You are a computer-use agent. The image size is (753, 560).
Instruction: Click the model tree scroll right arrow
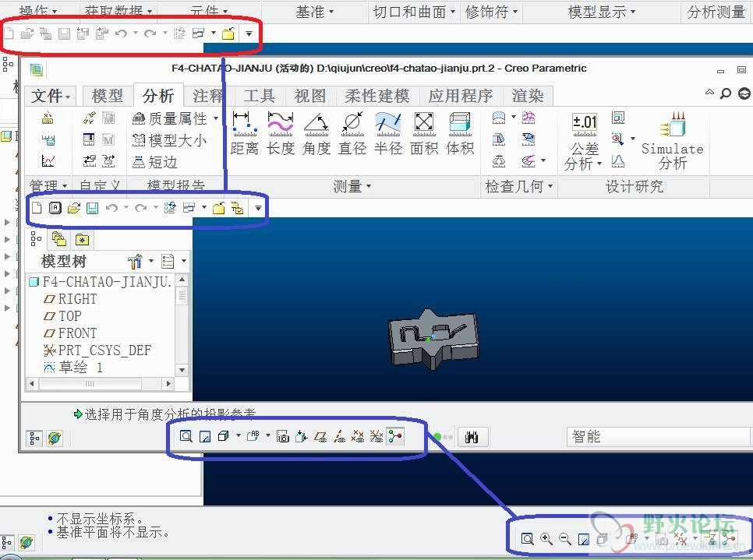click(168, 383)
